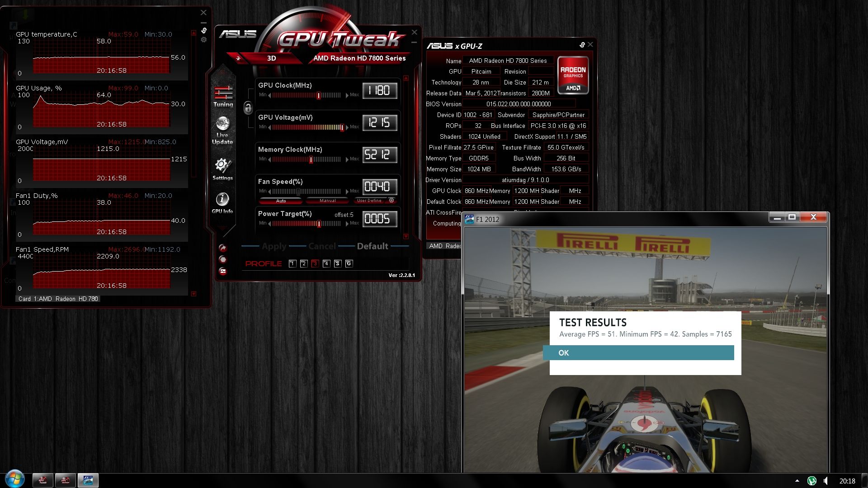Screen dimensions: 868x488
Task: Decrease Power Target with Min arrow
Action: (269, 224)
